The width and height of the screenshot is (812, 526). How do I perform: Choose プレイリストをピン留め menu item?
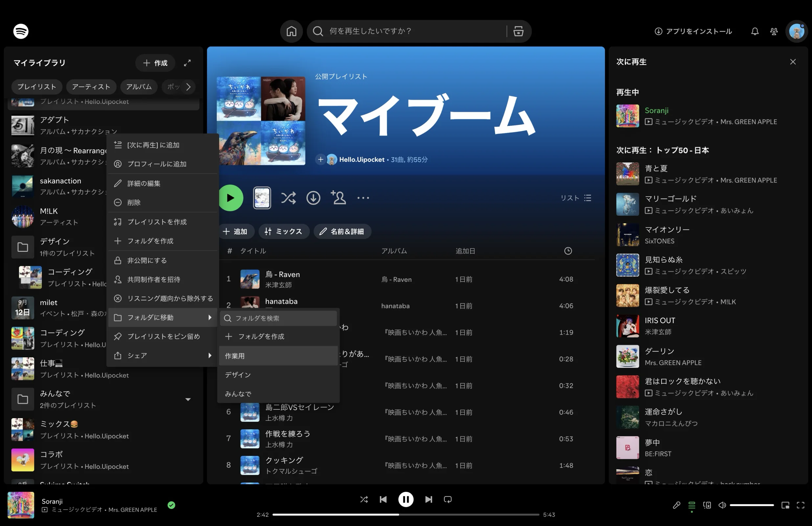pyautogui.click(x=162, y=336)
